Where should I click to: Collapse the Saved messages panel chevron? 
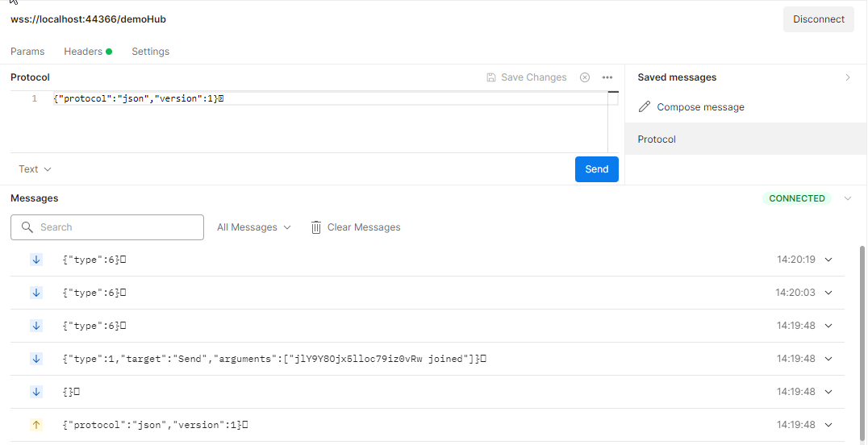tap(848, 77)
